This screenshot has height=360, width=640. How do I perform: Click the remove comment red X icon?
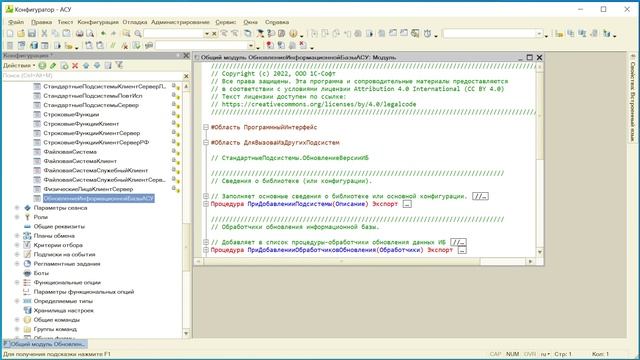pyautogui.click(x=124, y=45)
